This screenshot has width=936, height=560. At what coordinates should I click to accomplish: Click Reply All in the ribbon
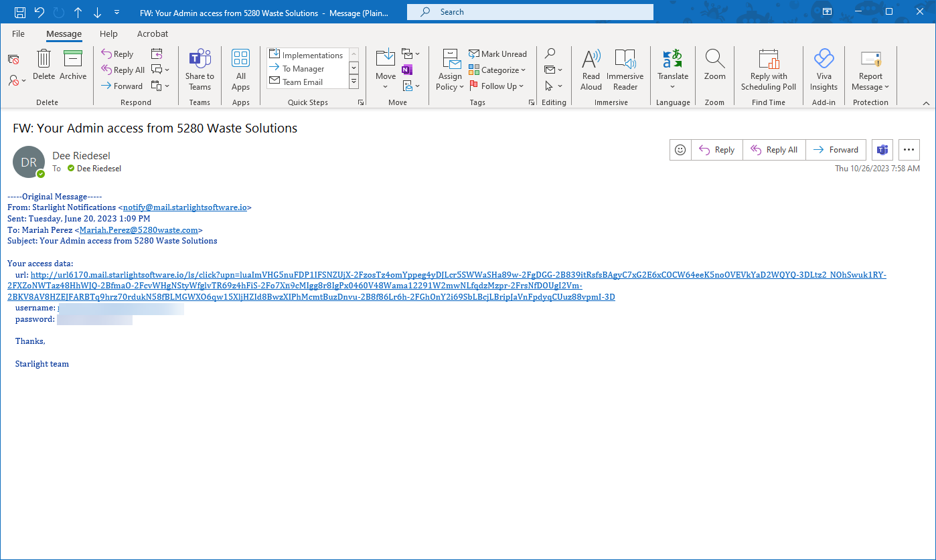coord(123,70)
